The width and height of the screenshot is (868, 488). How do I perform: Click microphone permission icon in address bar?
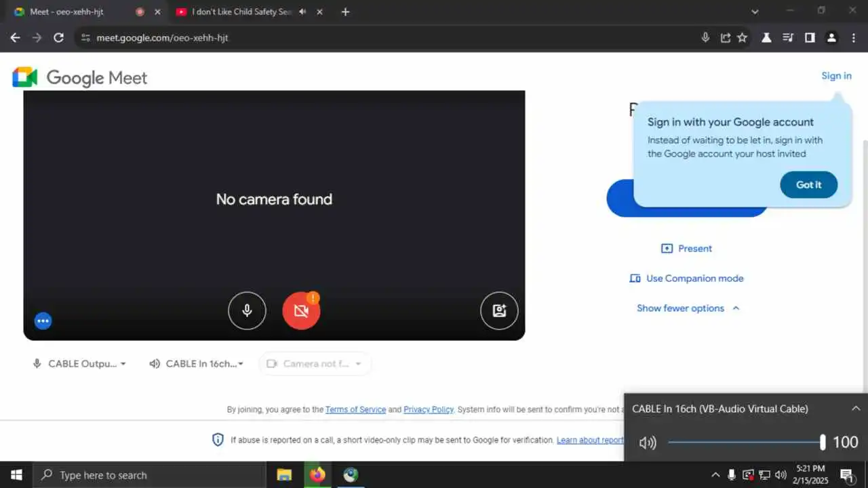tap(705, 38)
